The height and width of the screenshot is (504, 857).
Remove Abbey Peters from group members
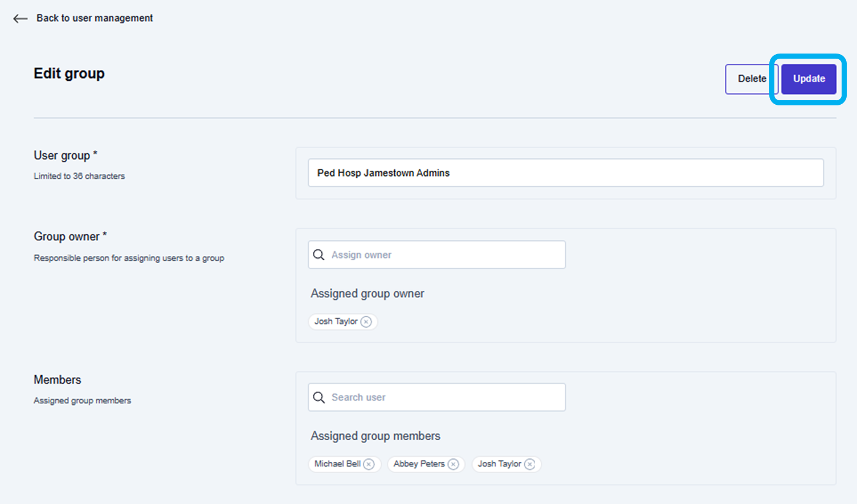pos(454,464)
